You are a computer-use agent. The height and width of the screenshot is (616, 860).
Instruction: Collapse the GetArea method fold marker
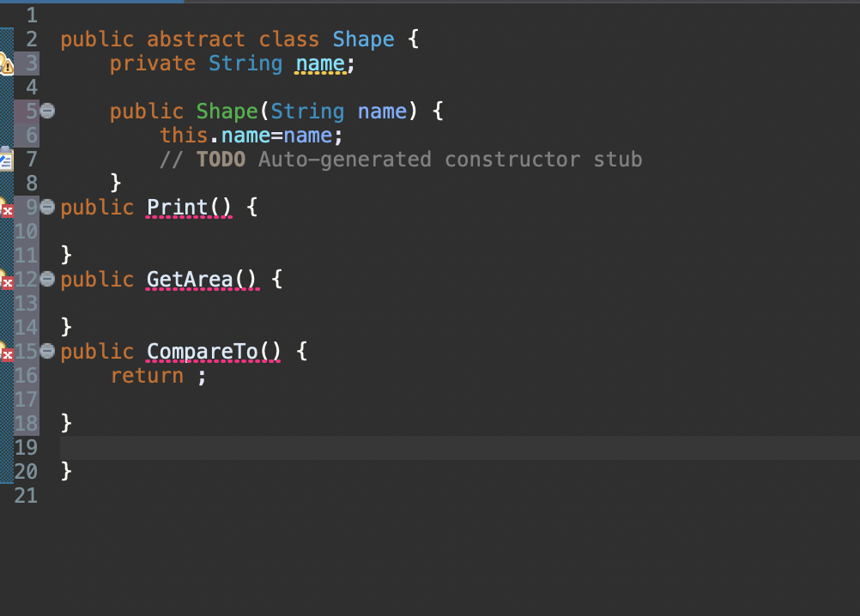[47, 278]
